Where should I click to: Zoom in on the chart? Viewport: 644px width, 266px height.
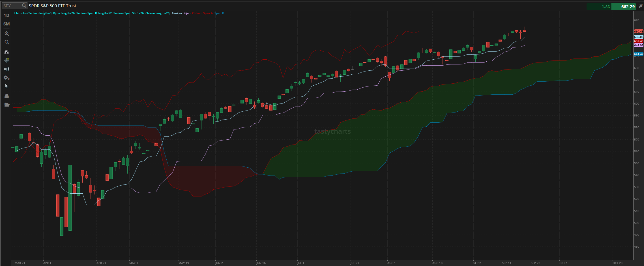7,34
